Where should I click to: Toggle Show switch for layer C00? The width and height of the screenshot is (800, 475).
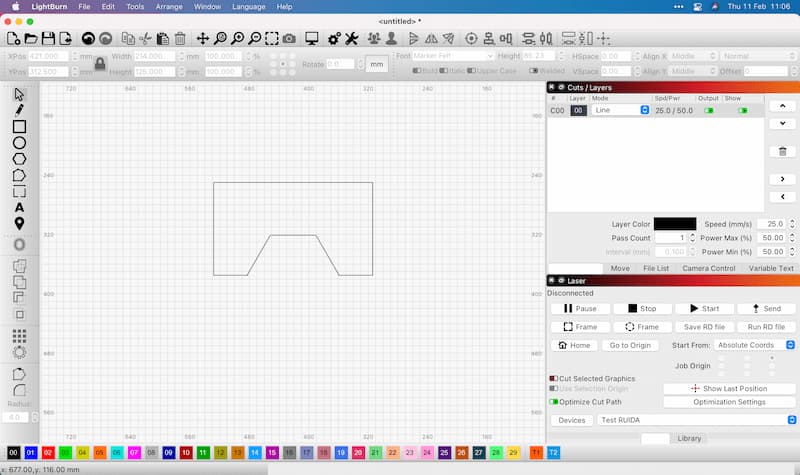click(742, 110)
